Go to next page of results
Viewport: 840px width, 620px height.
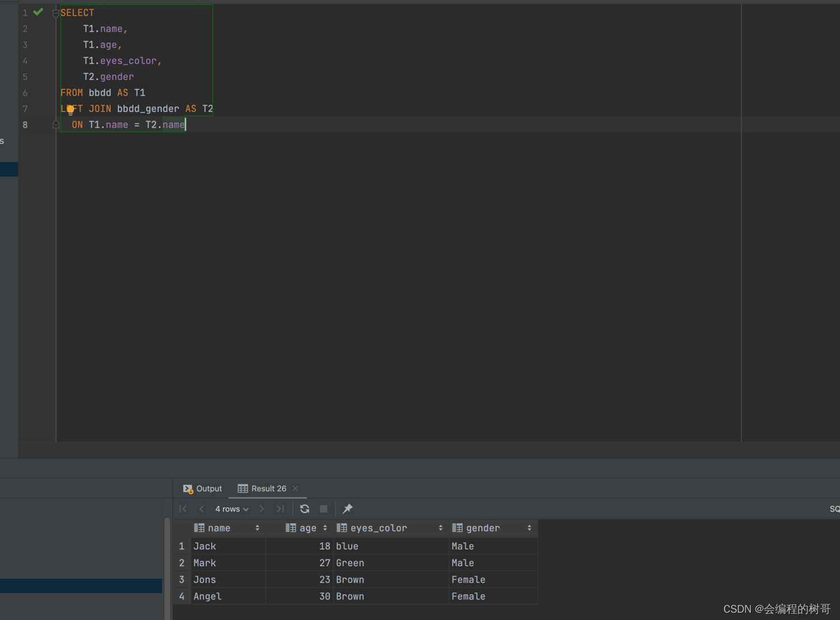[262, 509]
